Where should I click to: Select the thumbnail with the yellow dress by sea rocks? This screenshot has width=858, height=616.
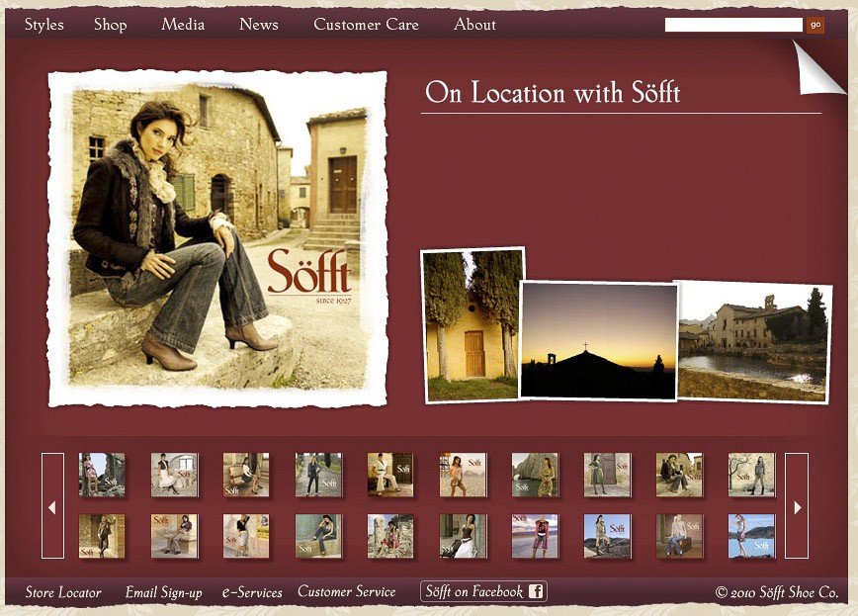click(535, 475)
